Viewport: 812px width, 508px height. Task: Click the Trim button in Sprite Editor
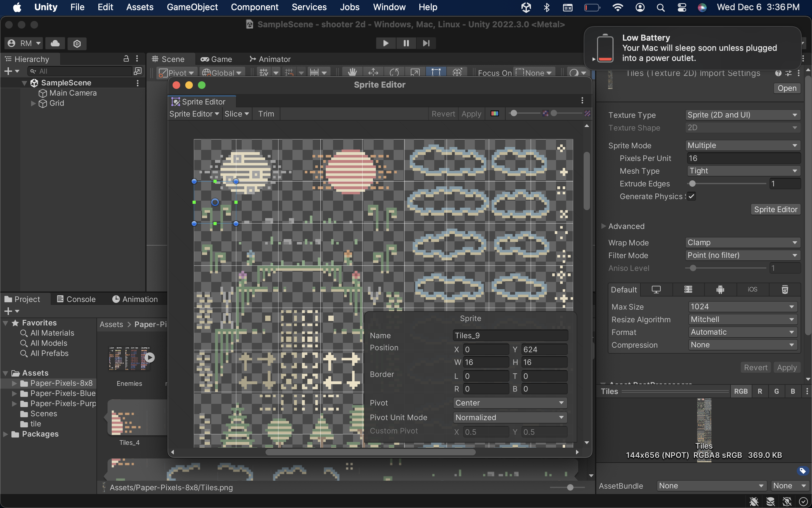pyautogui.click(x=266, y=114)
